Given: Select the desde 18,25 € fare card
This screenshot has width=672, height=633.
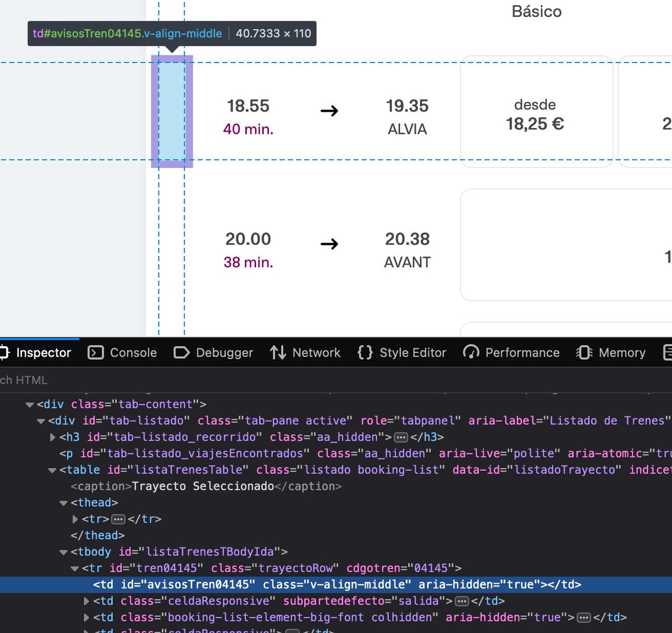Looking at the screenshot, I should pyautogui.click(x=536, y=111).
